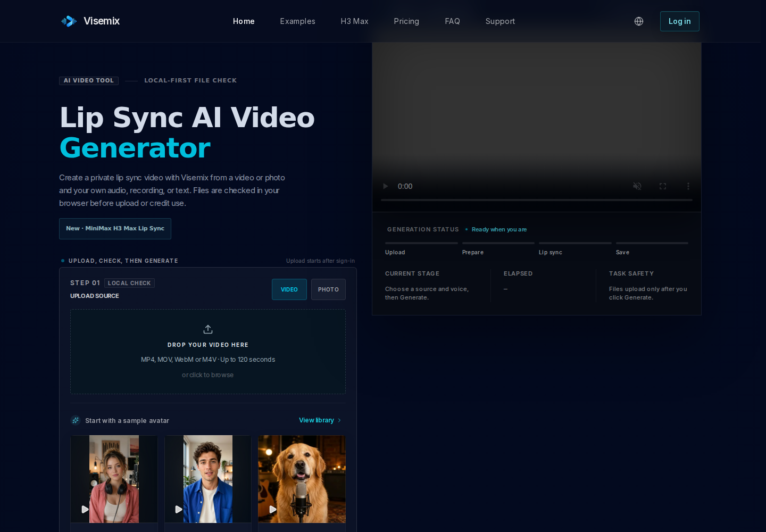Click the sparkle icon beside sample avatar
766x532 pixels.
click(x=76, y=420)
